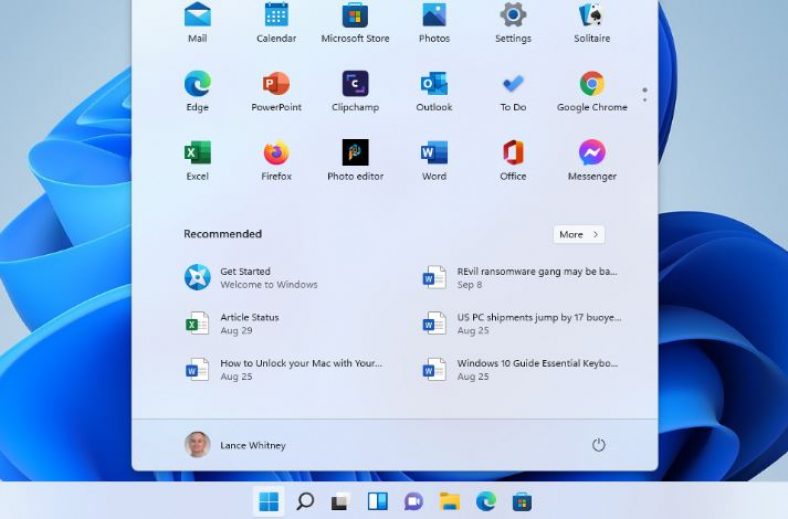Screen dimensions: 788x519
Task: Click the Windows Start button on taskbar
Action: tap(269, 501)
